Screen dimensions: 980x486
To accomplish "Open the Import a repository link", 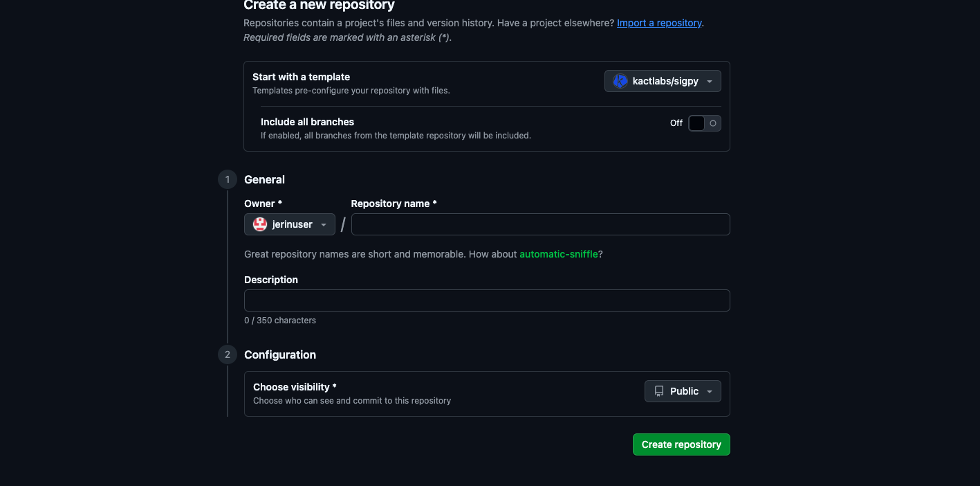I will [x=659, y=23].
